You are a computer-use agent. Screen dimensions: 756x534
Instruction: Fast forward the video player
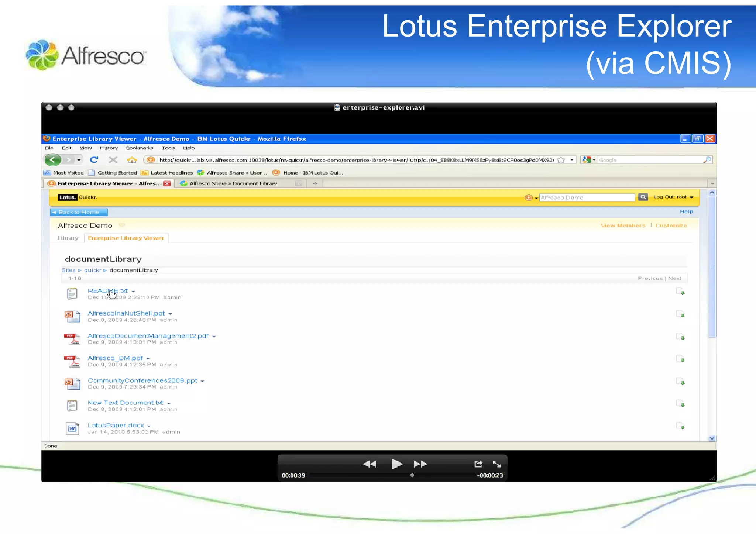[x=420, y=464]
